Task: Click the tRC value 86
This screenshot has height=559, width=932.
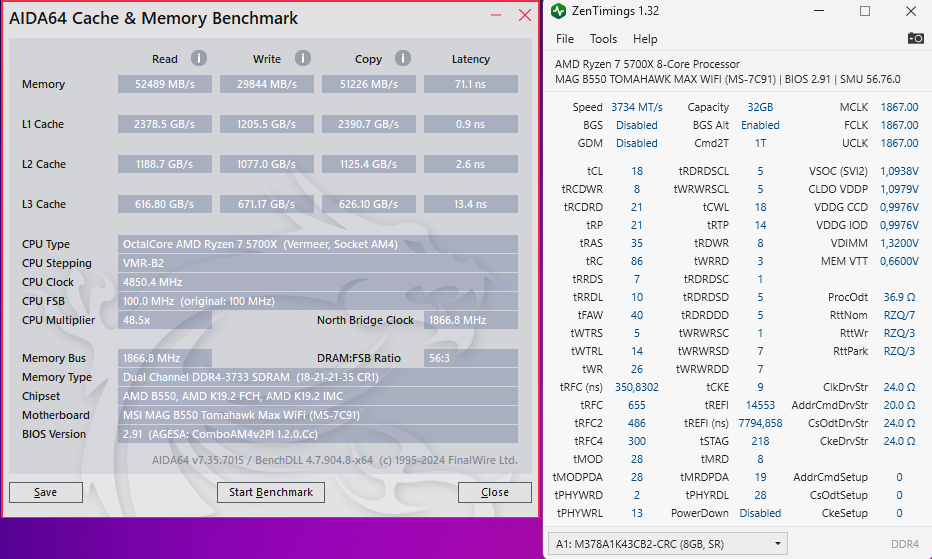Action: point(637,261)
